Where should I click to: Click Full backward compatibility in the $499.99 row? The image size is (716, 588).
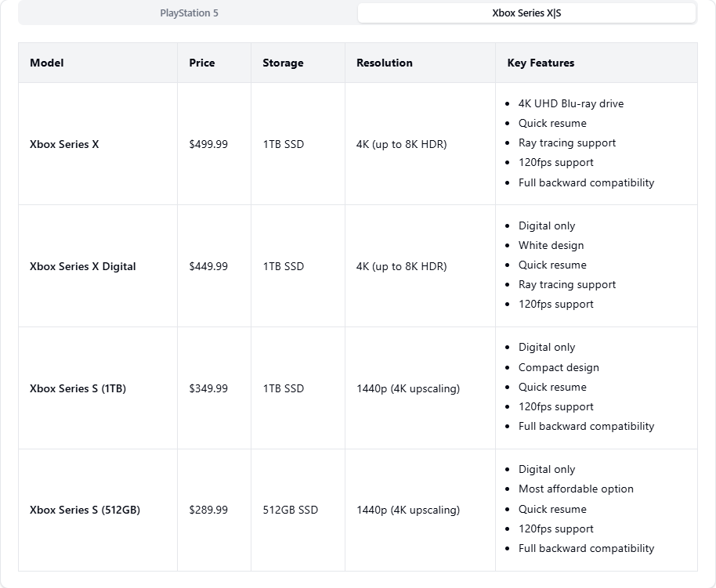point(586,182)
